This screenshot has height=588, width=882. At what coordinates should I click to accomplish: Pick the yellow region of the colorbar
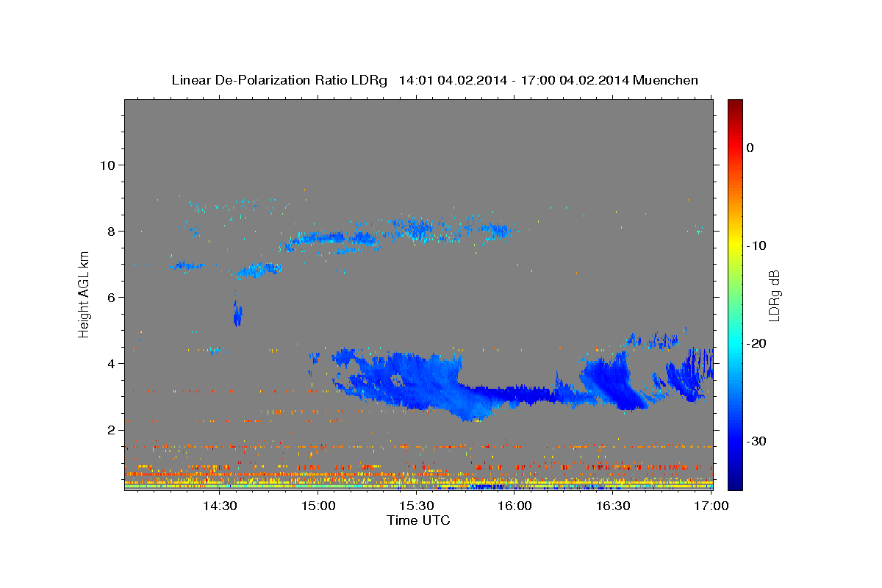[735, 245]
